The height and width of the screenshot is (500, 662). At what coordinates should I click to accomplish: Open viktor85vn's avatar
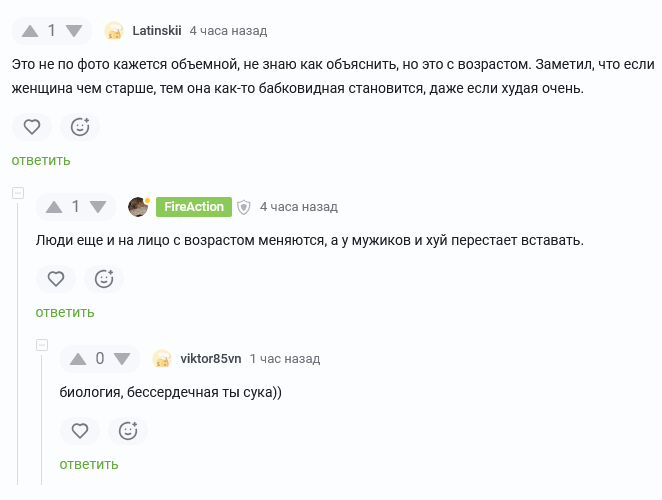click(x=162, y=359)
